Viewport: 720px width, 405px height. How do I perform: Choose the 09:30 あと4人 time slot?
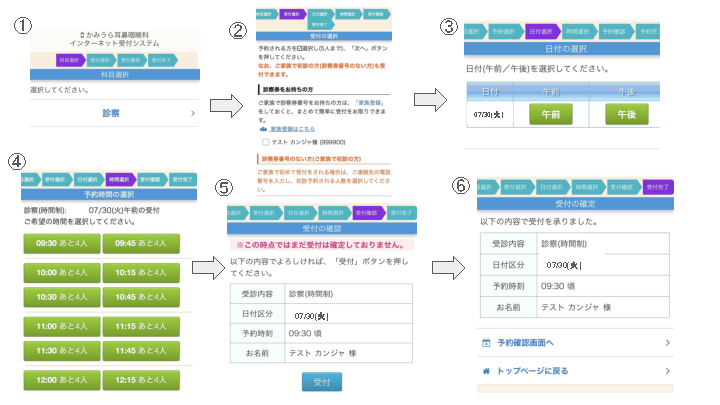(x=60, y=243)
